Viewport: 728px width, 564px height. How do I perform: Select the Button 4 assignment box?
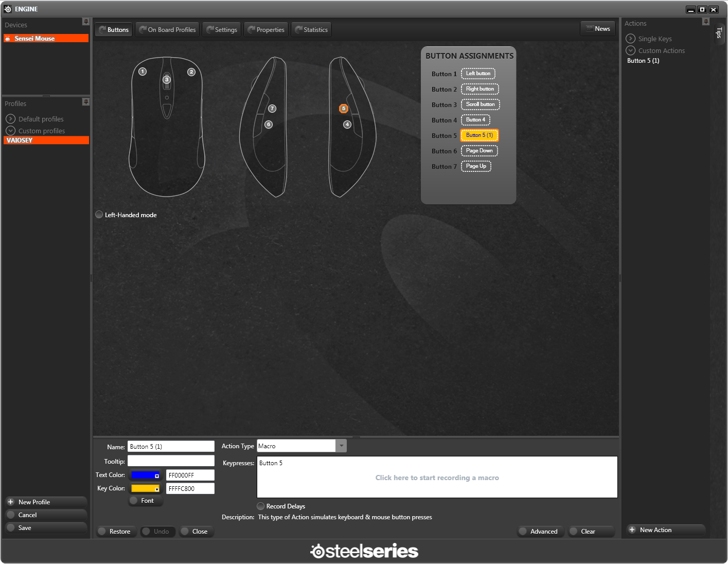(475, 120)
